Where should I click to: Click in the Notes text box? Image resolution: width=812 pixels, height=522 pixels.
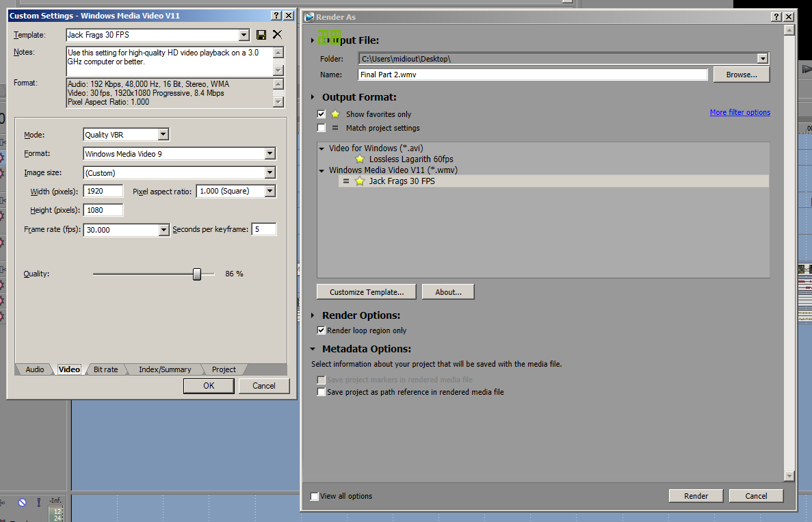tap(170, 61)
